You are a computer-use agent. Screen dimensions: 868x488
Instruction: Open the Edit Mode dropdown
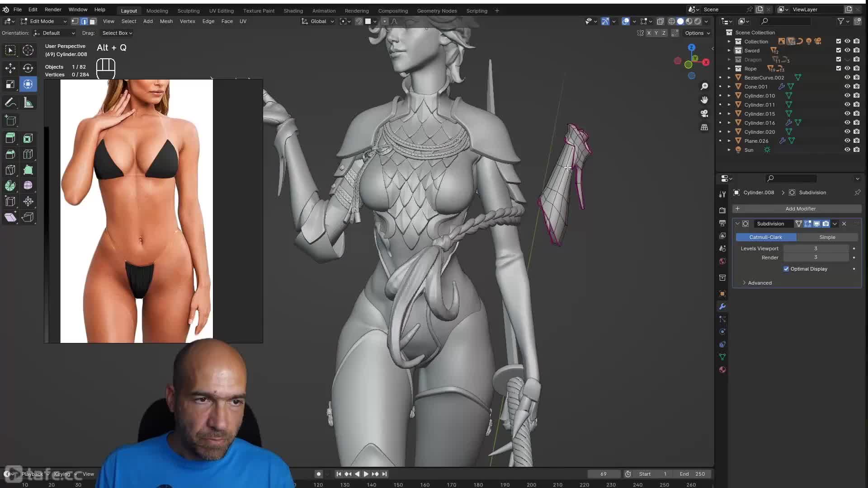coord(44,21)
